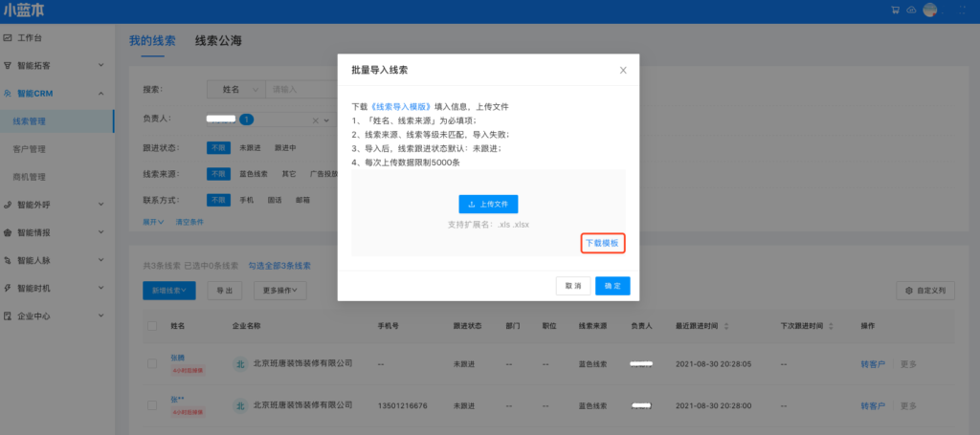980x435 pixels.
Task: Click the 工作台 sidebar icon
Action: click(8, 38)
